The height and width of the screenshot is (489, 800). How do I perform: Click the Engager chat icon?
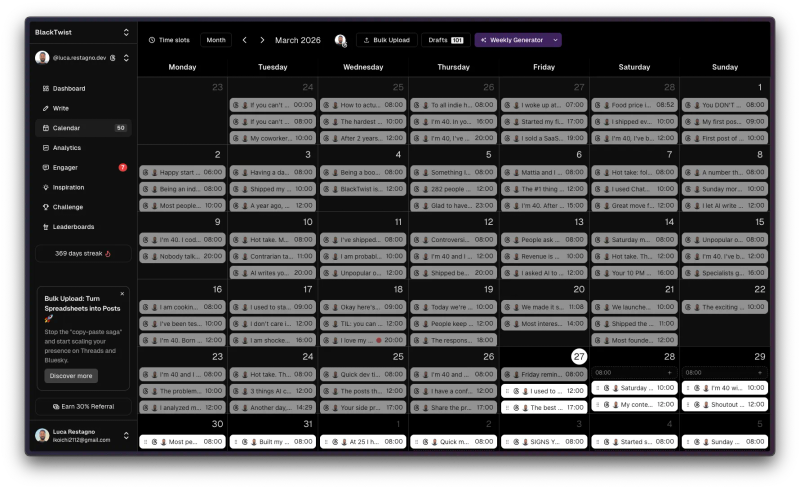tap(46, 167)
